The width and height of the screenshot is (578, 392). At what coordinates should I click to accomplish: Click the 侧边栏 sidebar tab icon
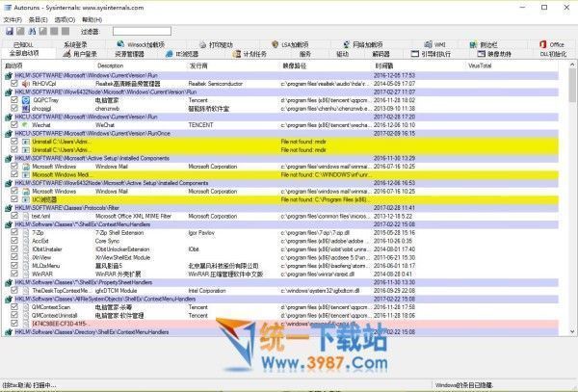473,44
